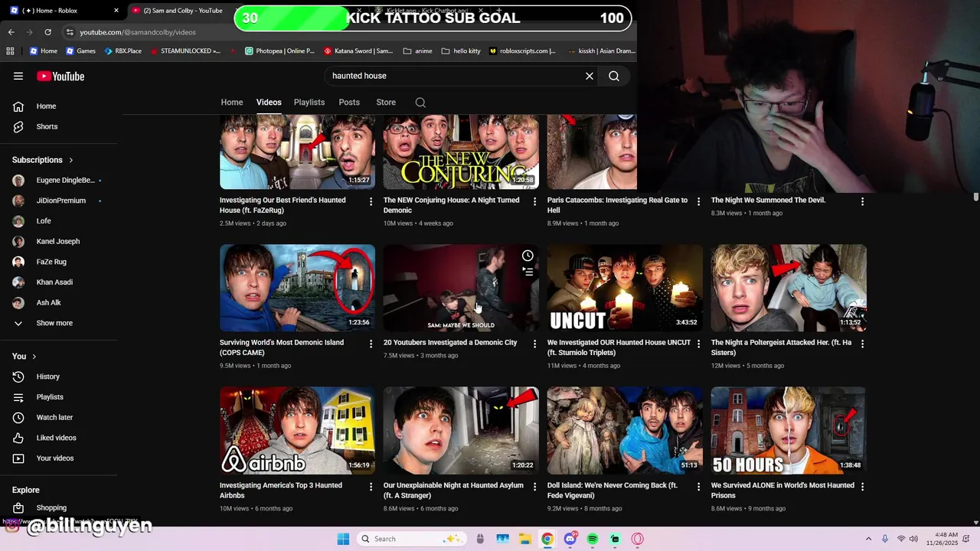Switch to the Home - Roblox browser tab
The image size is (980, 551).
[64, 11]
